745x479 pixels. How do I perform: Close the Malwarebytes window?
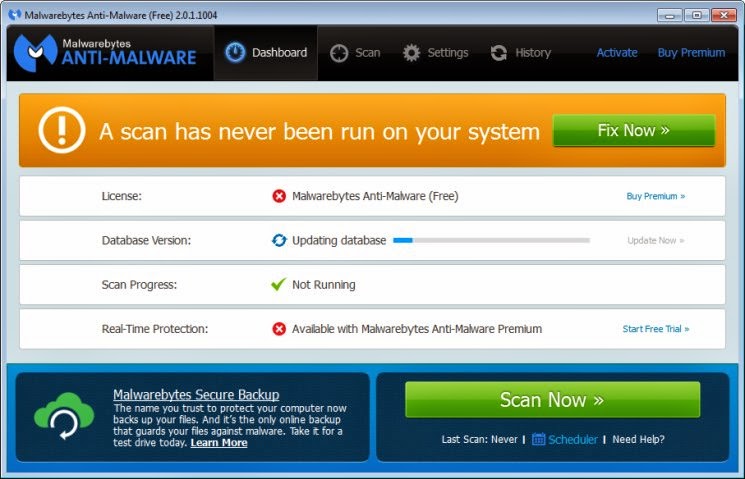click(x=724, y=15)
